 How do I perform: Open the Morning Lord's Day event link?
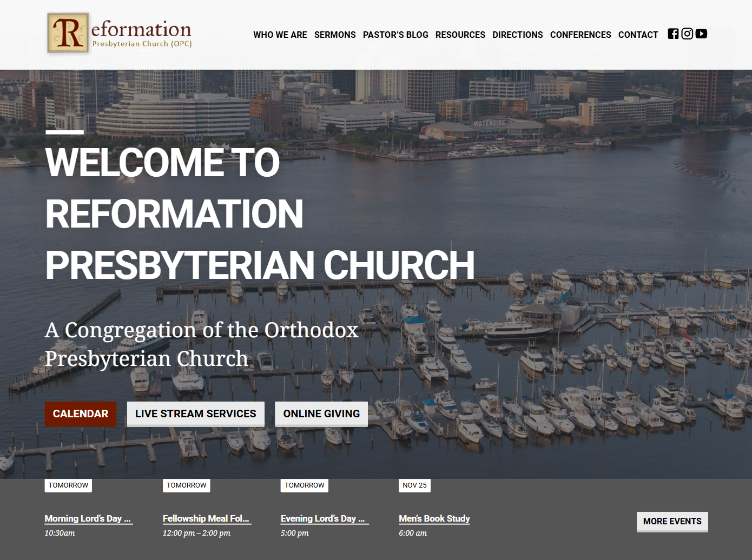(88, 518)
